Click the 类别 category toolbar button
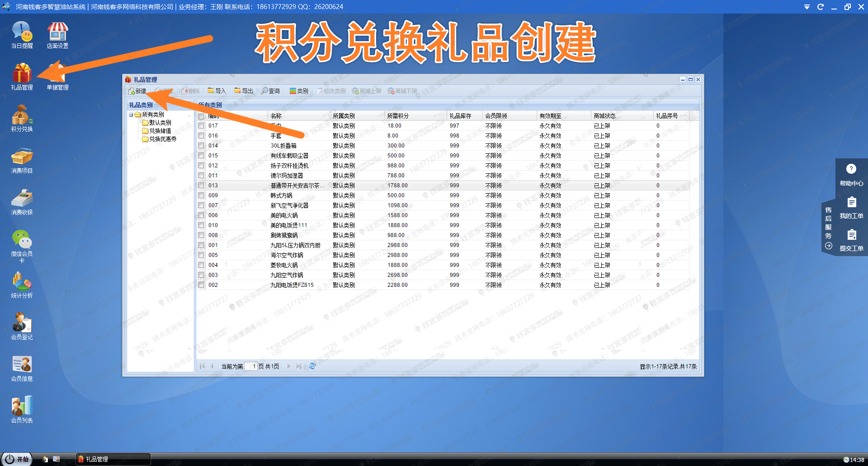The height and width of the screenshot is (466, 868). coord(299,91)
